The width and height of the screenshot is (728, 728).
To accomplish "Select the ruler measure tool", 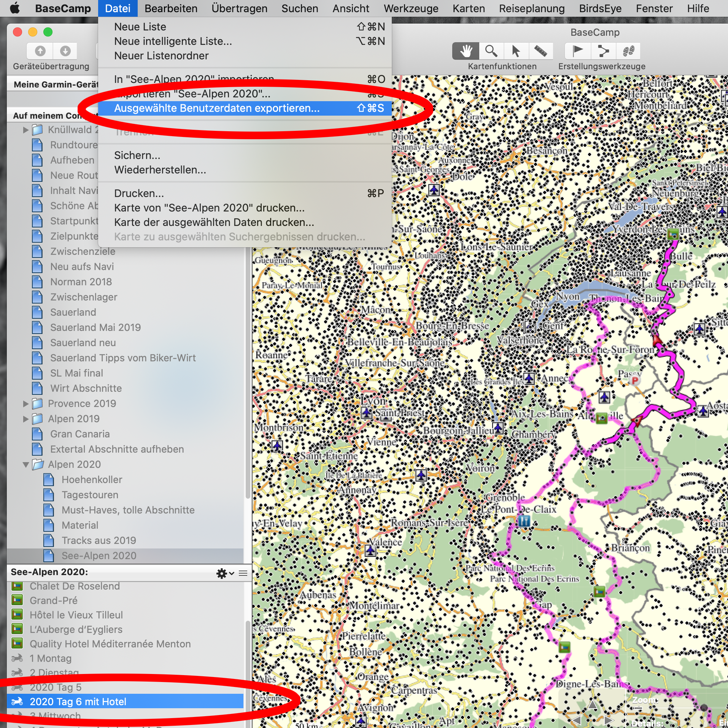I will [x=540, y=51].
